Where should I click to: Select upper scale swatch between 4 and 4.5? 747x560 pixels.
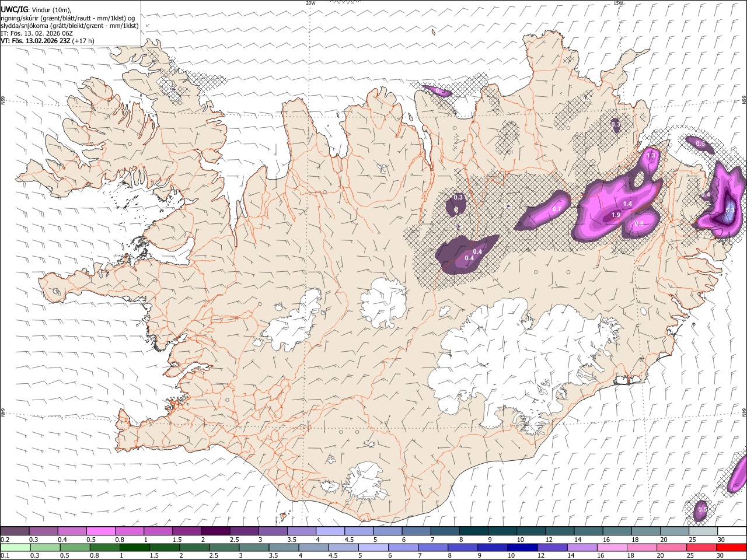point(329,531)
